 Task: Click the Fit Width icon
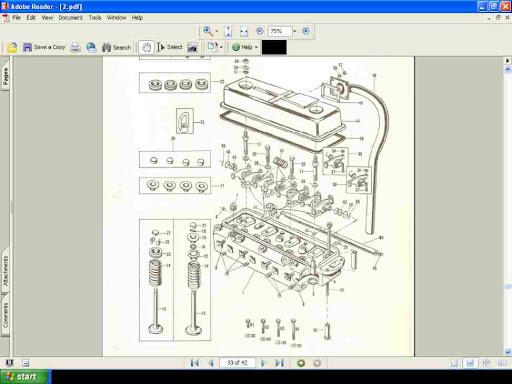[x=244, y=31]
